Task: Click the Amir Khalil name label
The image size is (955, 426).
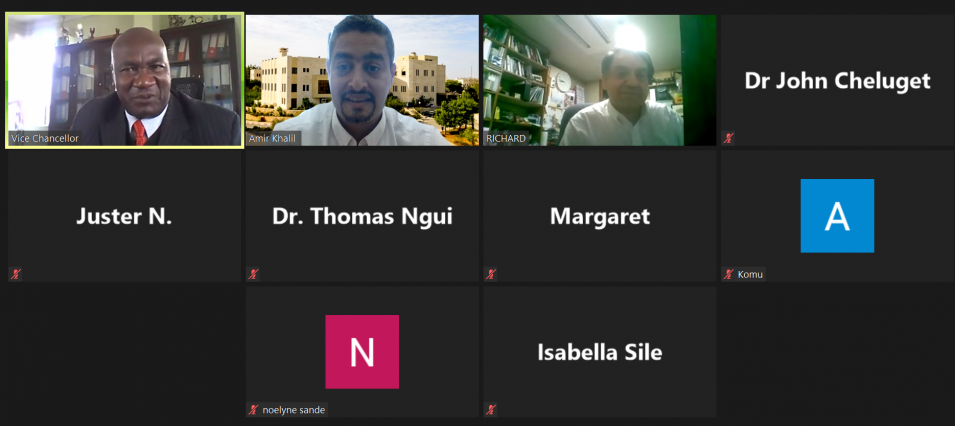Action: [273, 138]
